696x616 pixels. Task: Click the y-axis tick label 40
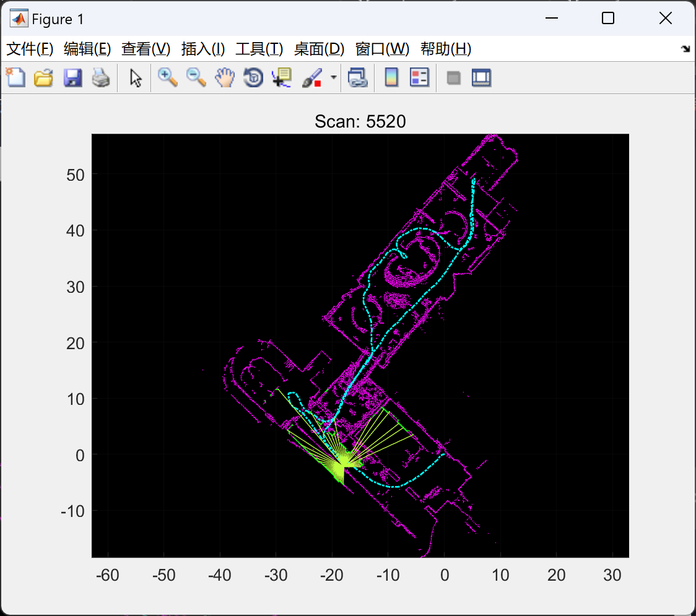point(76,231)
